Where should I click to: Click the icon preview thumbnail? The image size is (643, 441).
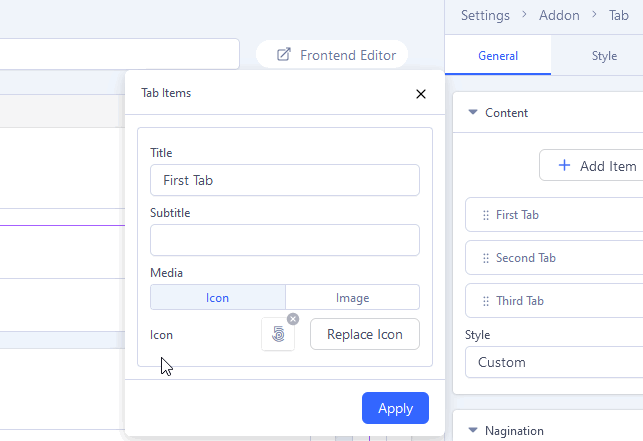278,335
